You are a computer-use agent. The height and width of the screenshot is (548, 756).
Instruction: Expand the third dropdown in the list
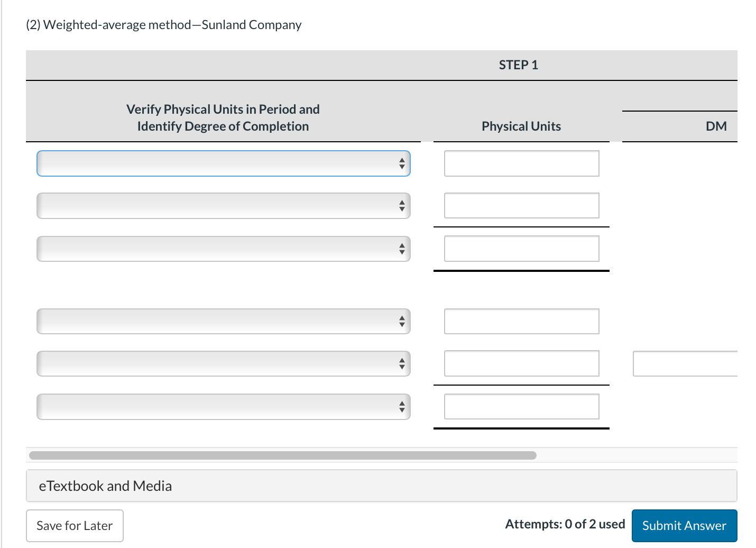222,249
